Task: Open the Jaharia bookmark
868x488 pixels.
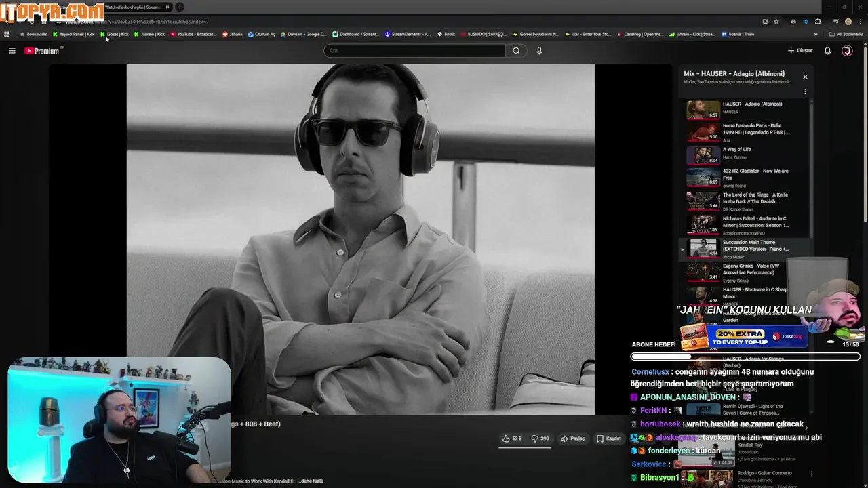Action: point(233,34)
